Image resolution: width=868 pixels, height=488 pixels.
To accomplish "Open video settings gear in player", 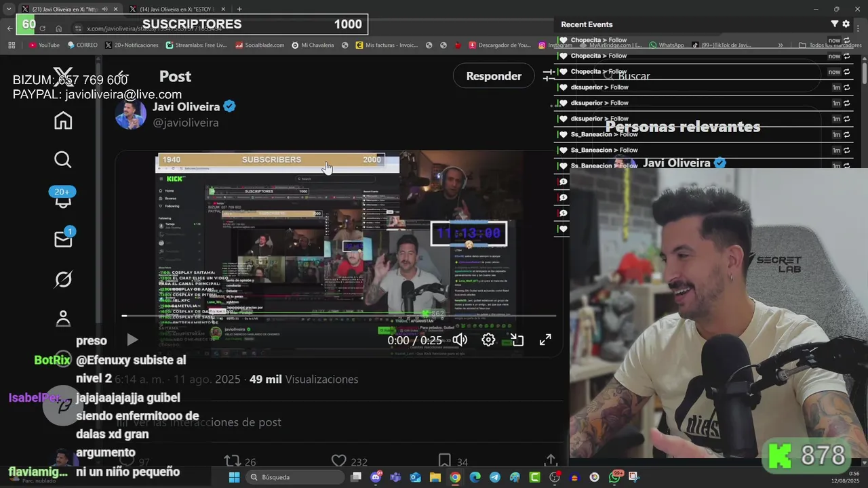I will [488, 340].
